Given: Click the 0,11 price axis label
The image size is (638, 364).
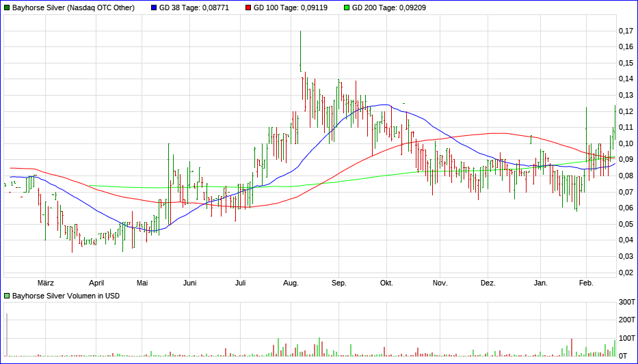Looking at the screenshot, I should [x=626, y=127].
